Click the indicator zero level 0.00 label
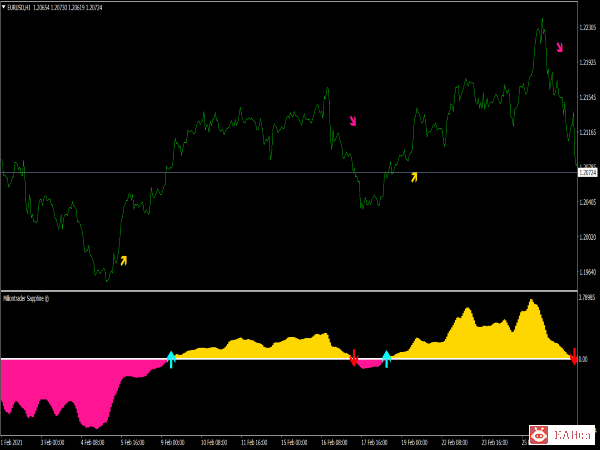 tap(583, 359)
